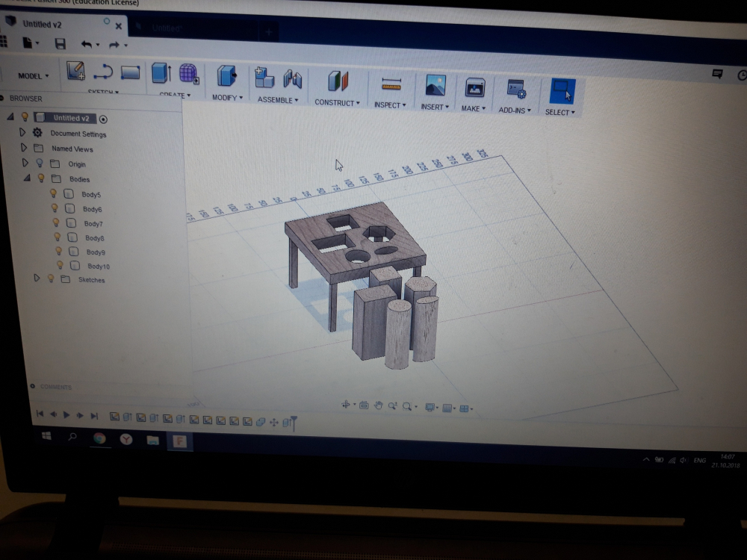Expand Named Views tree node
The width and height of the screenshot is (747, 560).
point(23,148)
